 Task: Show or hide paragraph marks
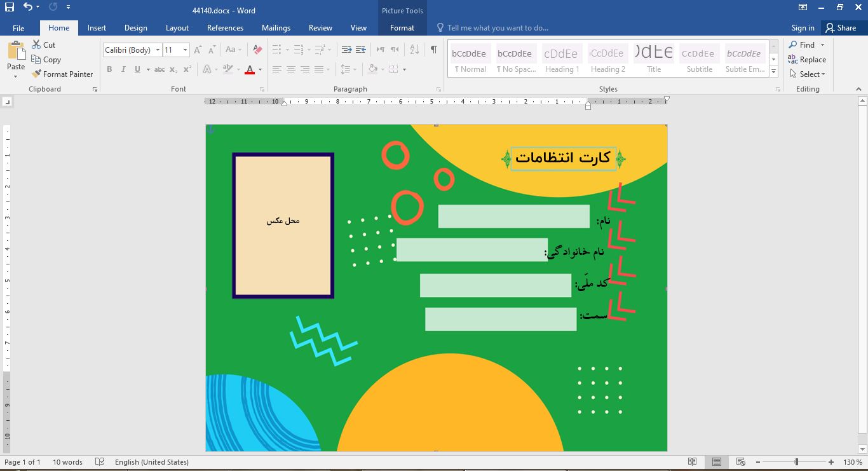pyautogui.click(x=433, y=50)
